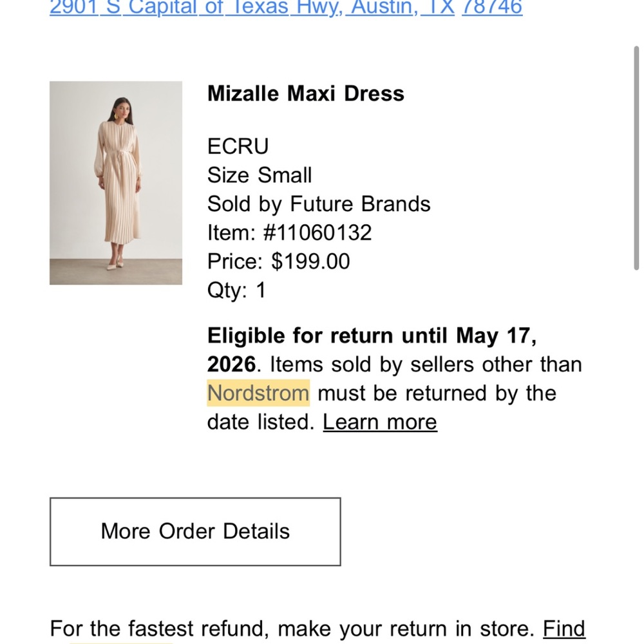This screenshot has width=644, height=644.
Task: Select the highlighted Nordstrom text
Action: click(257, 393)
